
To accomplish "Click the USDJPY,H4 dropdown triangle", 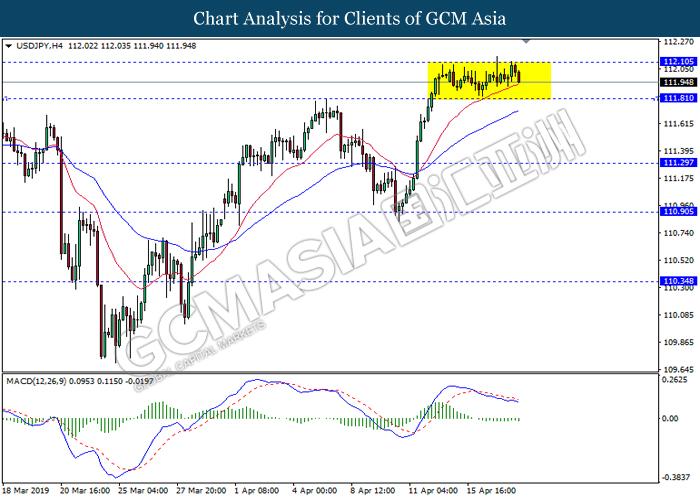I will [x=8, y=46].
